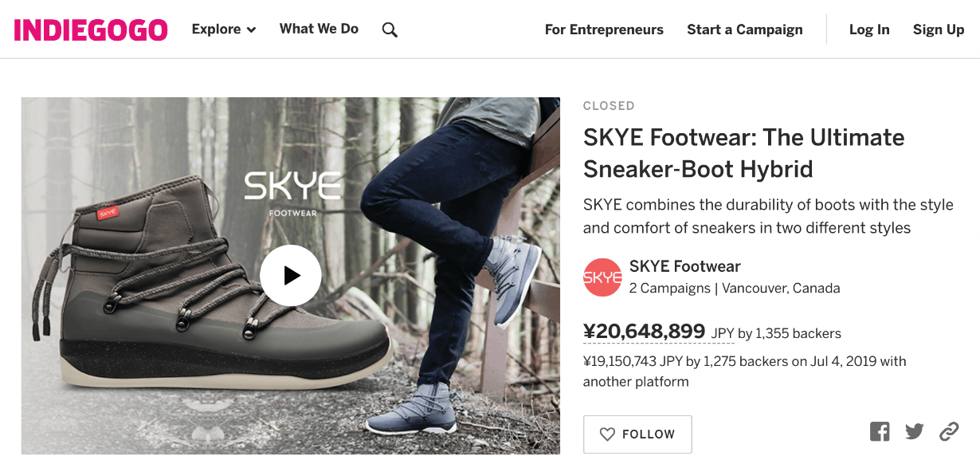Expand the Explore dropdown menu

pos(224,29)
